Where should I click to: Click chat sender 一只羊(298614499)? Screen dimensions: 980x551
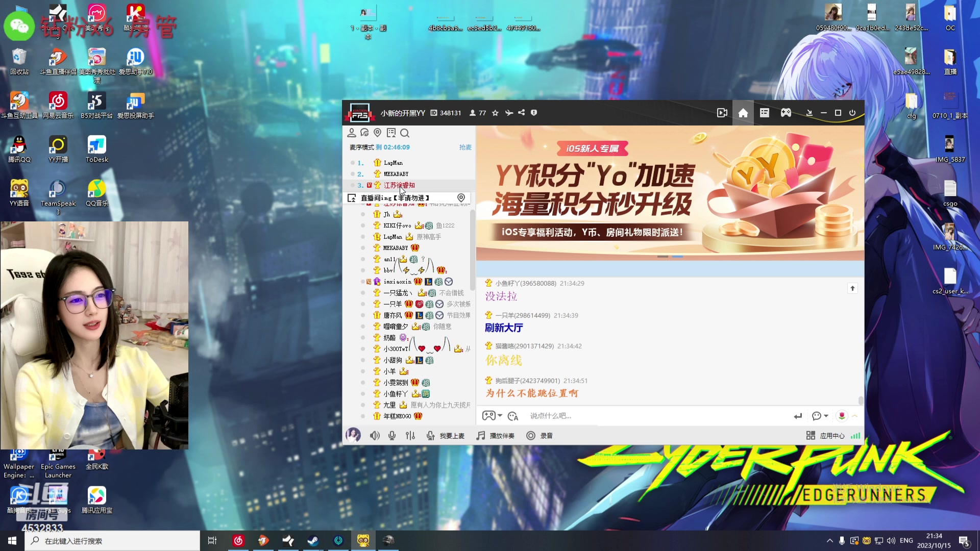tap(523, 315)
